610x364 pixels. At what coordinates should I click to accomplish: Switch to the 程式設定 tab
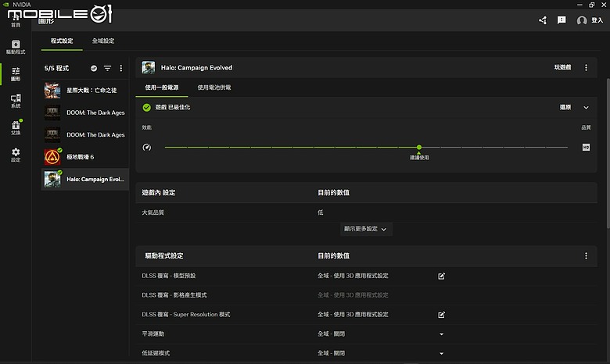point(62,41)
